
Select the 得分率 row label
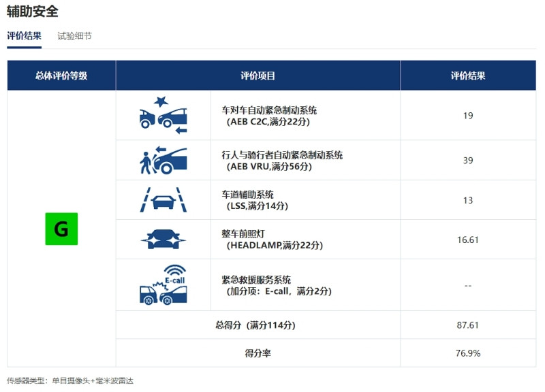(x=258, y=353)
